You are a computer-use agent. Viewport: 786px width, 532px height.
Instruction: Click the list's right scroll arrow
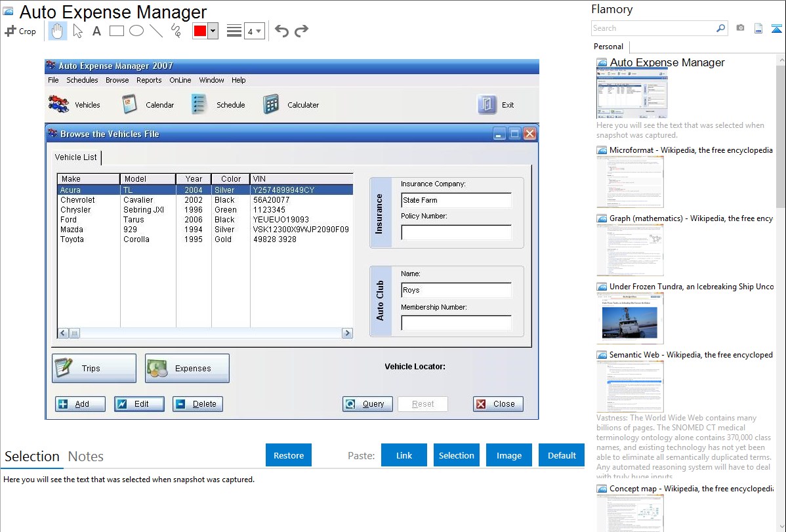click(347, 333)
